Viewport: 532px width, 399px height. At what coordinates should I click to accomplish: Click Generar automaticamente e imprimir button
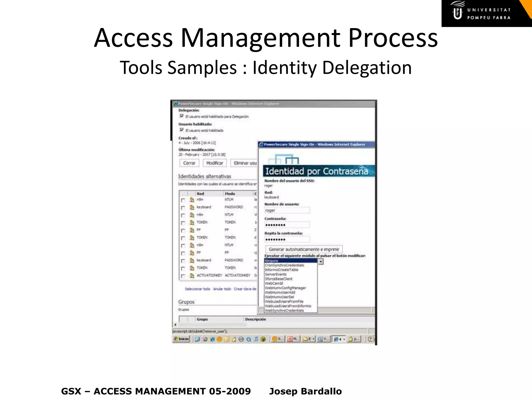click(x=304, y=249)
